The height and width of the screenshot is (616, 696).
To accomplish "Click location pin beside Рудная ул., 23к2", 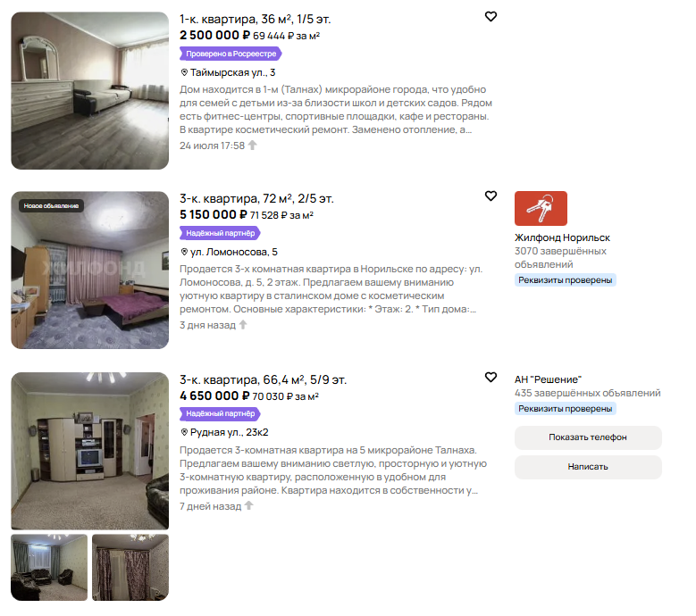I will tap(184, 432).
